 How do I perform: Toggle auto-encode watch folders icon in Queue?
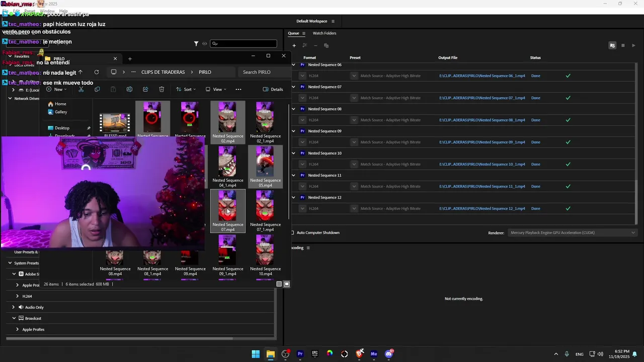click(612, 46)
